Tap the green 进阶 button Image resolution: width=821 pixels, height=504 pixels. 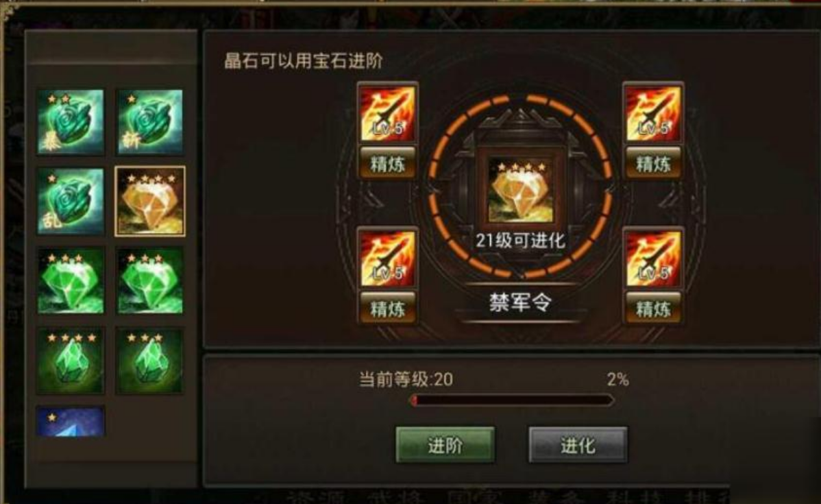[x=445, y=445]
